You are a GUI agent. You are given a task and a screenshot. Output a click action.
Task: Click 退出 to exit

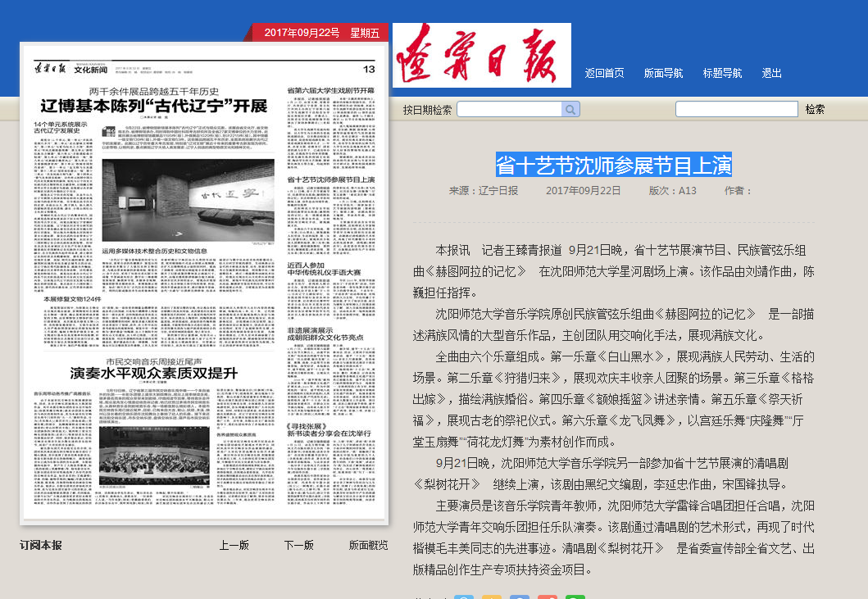pos(771,73)
